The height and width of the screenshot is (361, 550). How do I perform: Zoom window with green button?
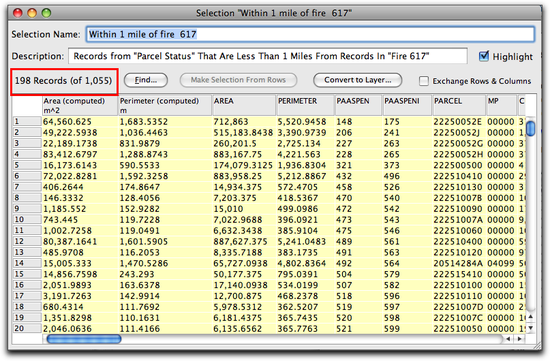[x=46, y=13]
